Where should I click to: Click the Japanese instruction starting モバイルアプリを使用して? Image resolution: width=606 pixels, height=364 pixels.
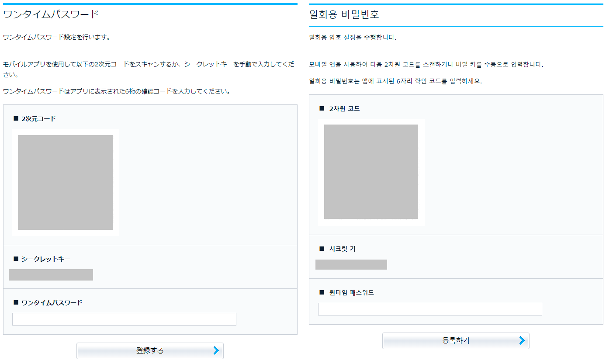148,69
